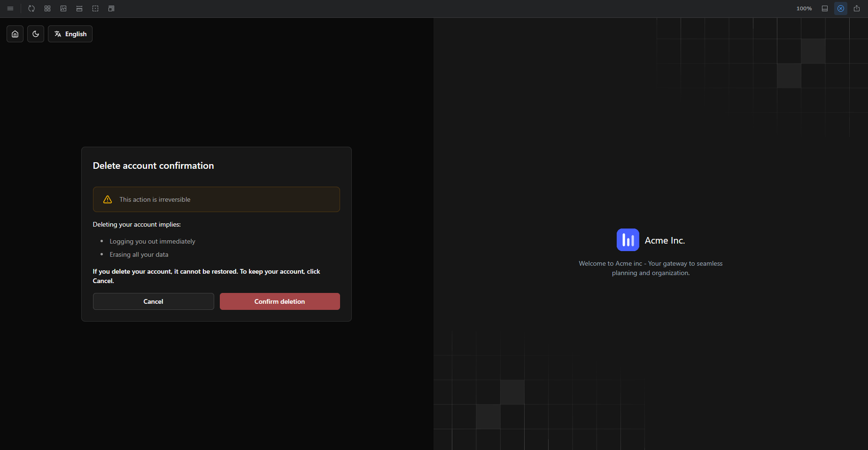Click the share export icon at top right

click(x=857, y=8)
